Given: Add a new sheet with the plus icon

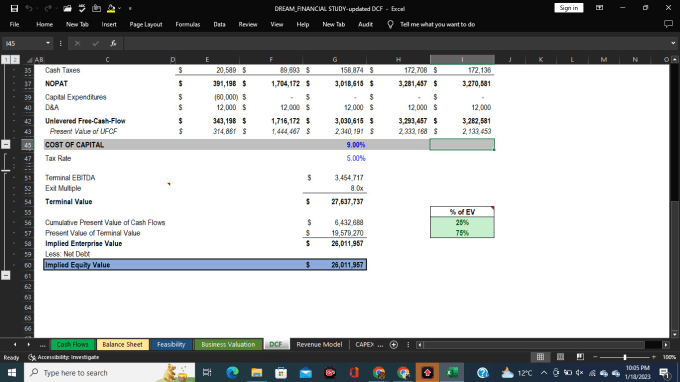Looking at the screenshot, I should [x=394, y=345].
